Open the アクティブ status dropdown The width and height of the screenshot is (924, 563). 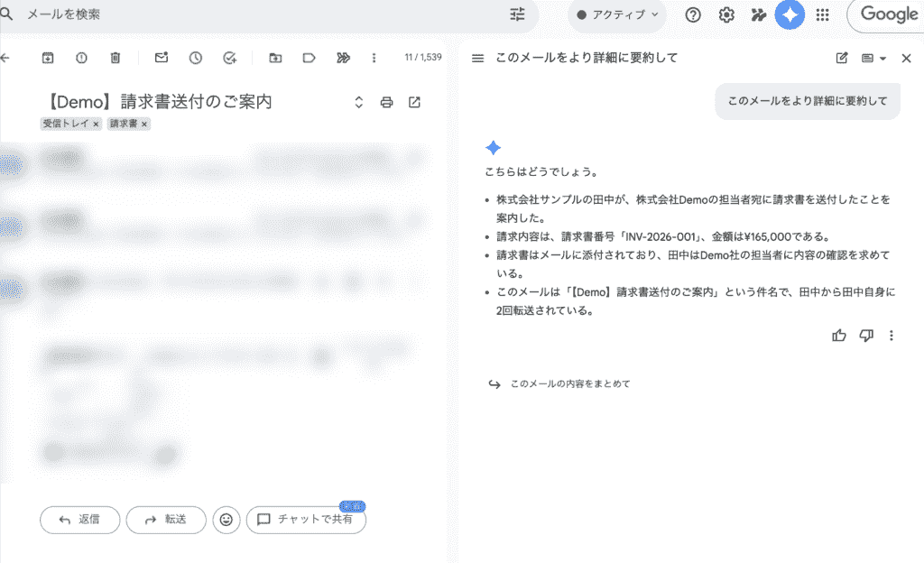(617, 14)
